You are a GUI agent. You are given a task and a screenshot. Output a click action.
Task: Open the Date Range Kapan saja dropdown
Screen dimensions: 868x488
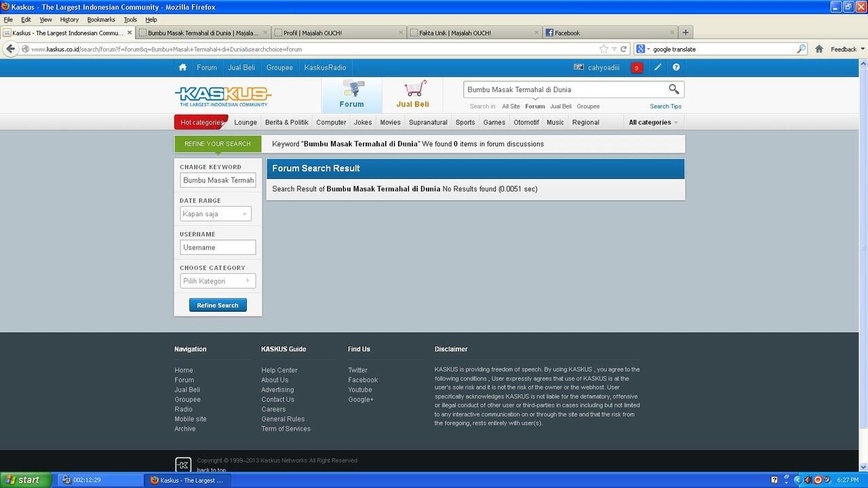[x=215, y=213]
